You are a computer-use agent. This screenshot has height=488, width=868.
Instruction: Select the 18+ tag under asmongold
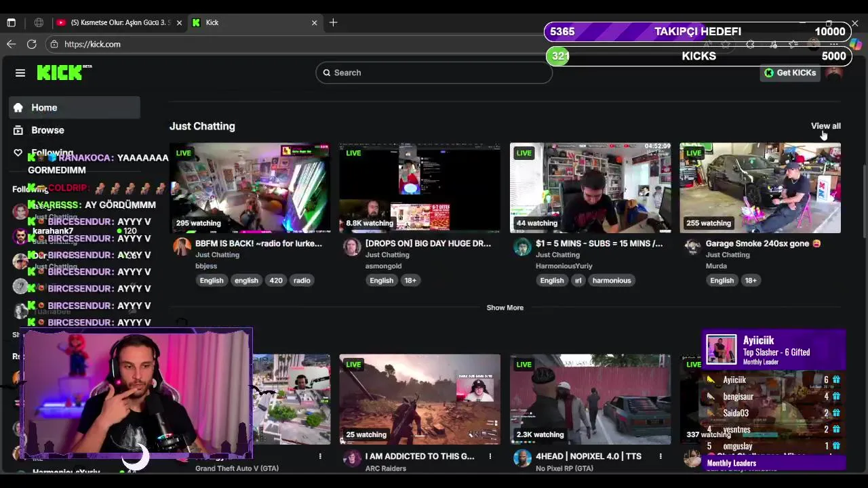pos(410,281)
